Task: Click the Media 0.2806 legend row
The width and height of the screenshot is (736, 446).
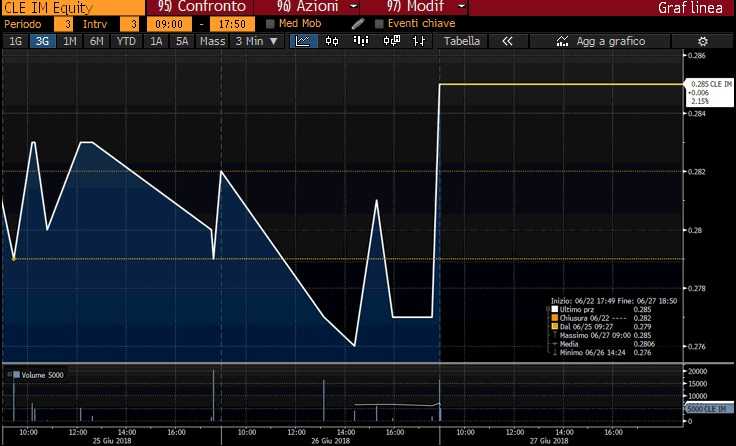Action: point(604,344)
